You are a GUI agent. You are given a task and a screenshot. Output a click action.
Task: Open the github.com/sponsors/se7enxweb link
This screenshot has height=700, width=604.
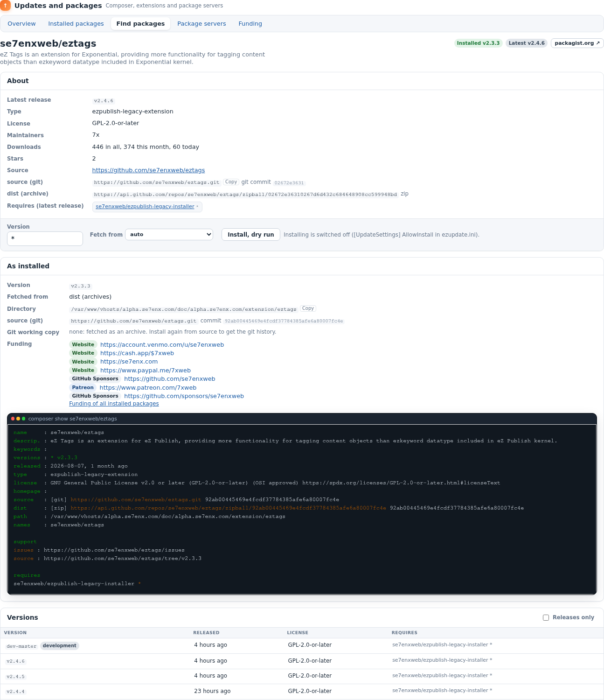coord(184,396)
